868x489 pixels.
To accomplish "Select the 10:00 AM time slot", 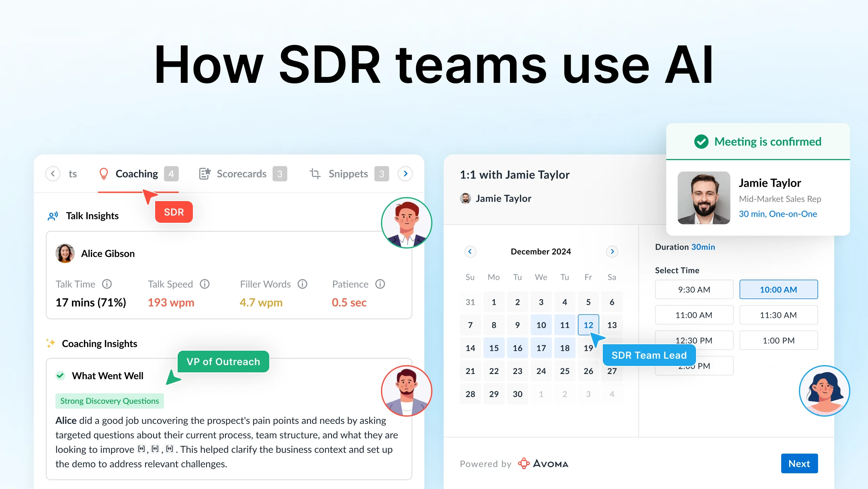I will coord(778,290).
